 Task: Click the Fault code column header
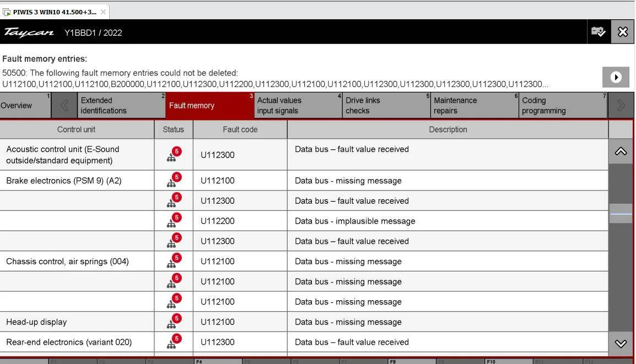tap(240, 129)
